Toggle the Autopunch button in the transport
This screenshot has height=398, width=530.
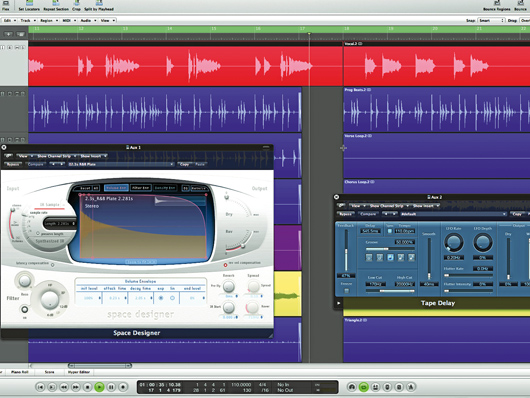[375, 387]
